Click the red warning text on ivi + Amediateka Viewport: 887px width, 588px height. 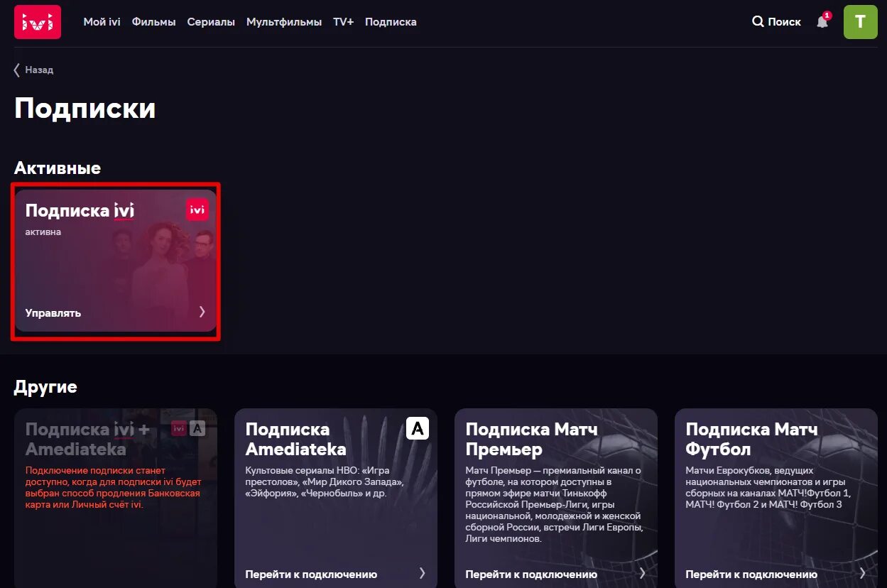point(114,488)
